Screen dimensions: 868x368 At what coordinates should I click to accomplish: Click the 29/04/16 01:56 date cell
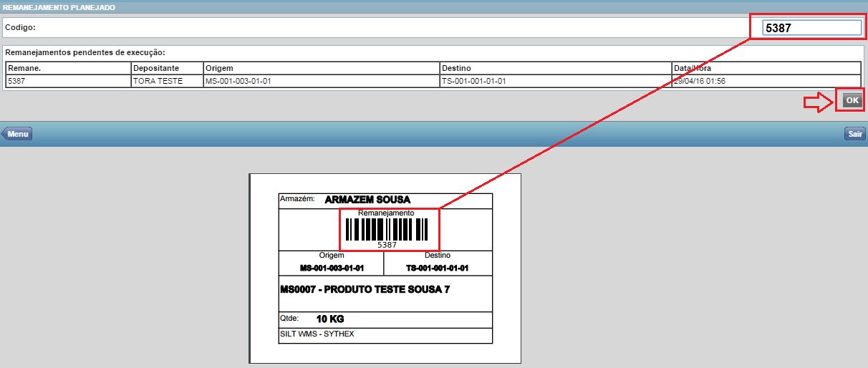(766, 81)
